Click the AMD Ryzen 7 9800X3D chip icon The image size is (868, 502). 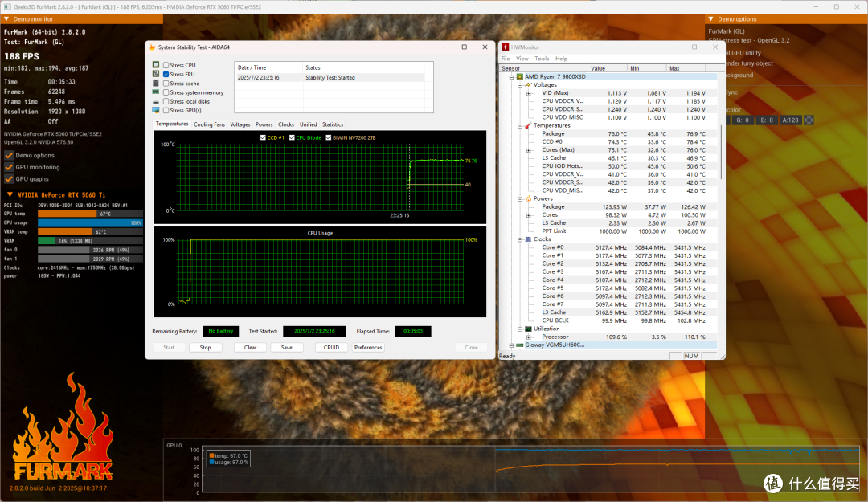pos(520,76)
